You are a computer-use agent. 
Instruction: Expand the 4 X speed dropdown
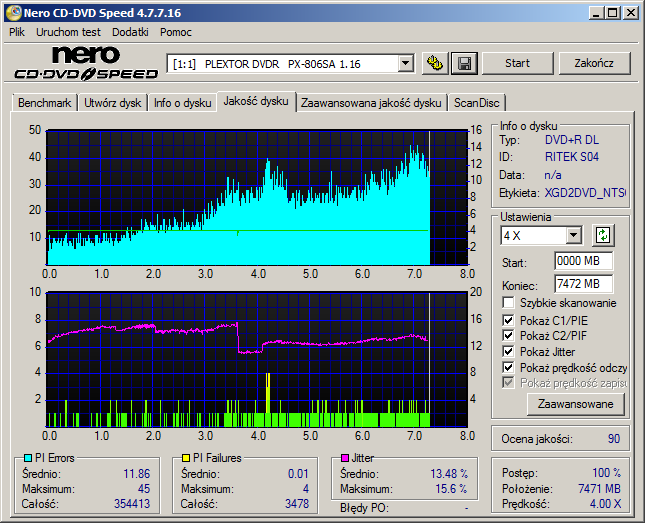pos(573,236)
